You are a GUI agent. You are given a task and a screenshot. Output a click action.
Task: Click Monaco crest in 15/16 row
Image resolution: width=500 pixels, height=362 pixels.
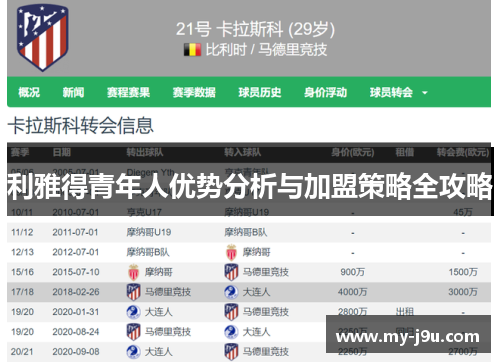coord(134,272)
